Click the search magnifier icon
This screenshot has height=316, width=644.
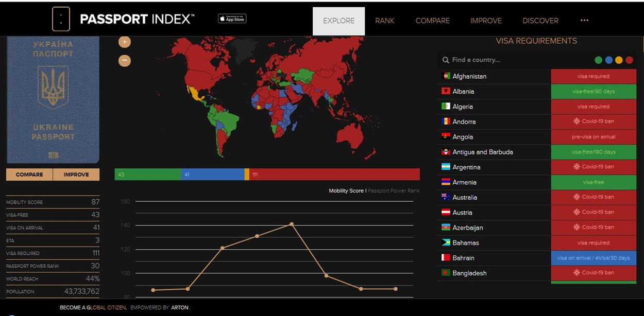pos(446,60)
